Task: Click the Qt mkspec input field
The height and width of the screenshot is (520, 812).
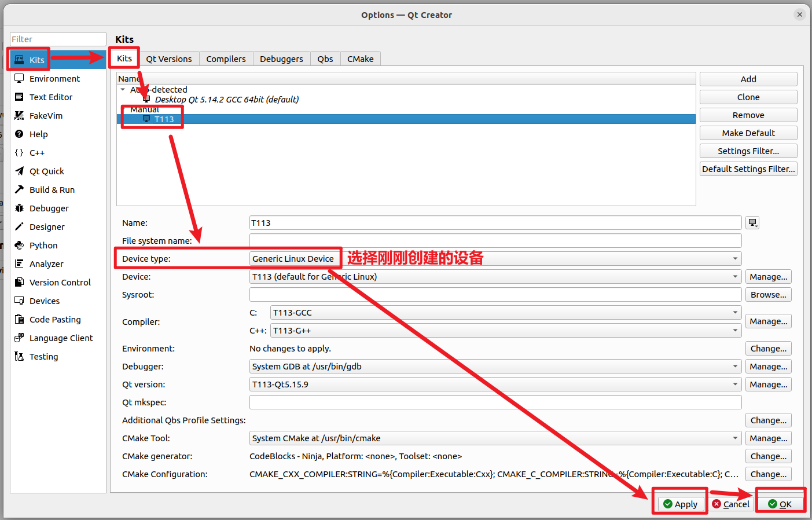Action: point(495,402)
